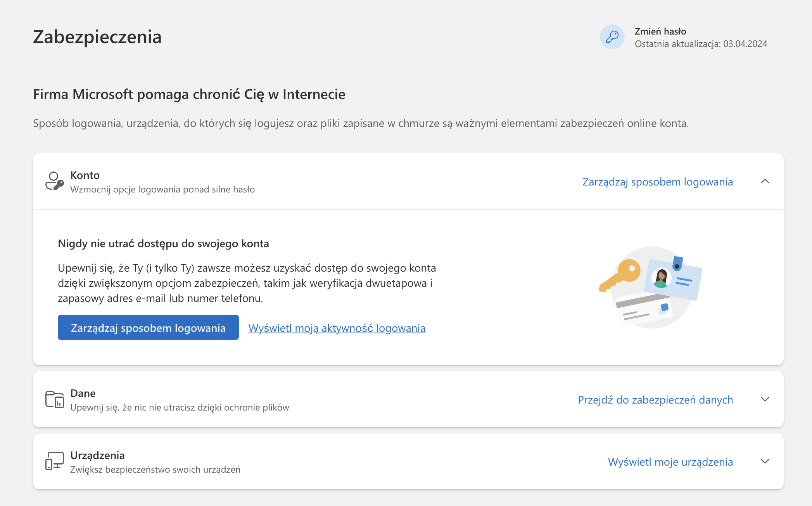812x506 pixels.
Task: Click the Dane section title
Action: click(x=83, y=393)
